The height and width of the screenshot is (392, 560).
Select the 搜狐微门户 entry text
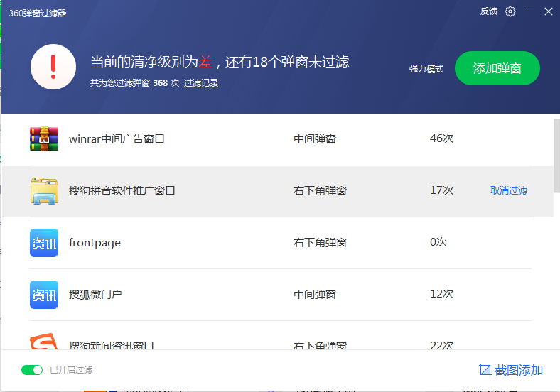point(95,295)
